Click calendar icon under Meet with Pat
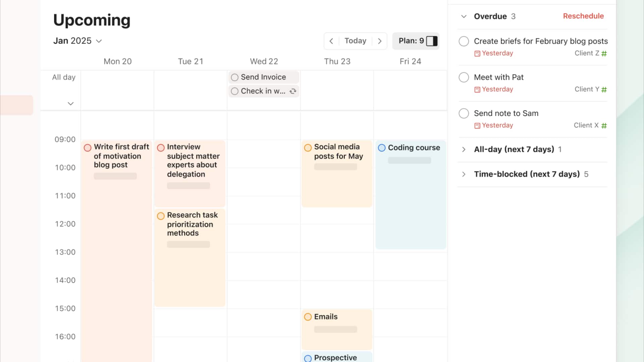This screenshot has height=362, width=644. coord(477,90)
